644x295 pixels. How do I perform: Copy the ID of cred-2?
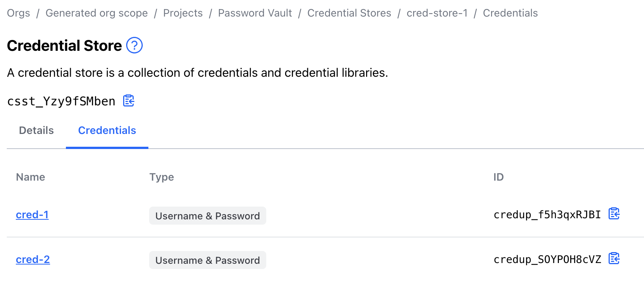(615, 259)
